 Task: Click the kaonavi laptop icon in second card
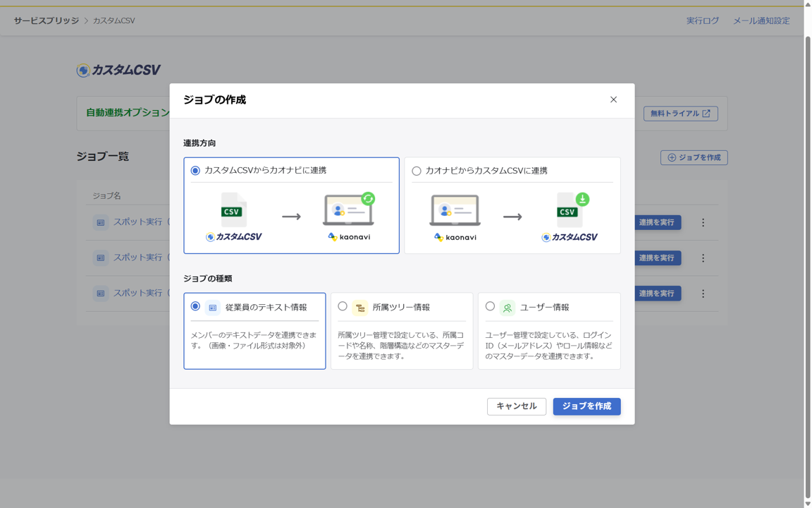click(x=455, y=210)
